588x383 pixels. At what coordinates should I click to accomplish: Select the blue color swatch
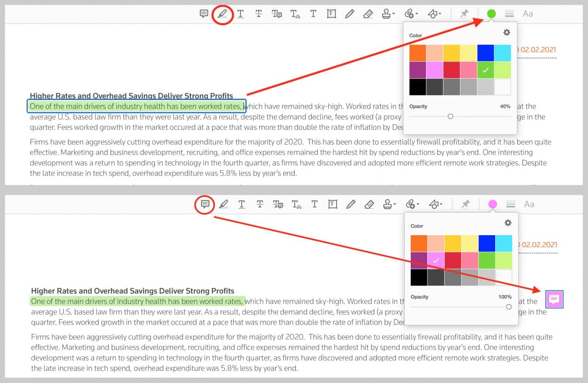click(486, 52)
